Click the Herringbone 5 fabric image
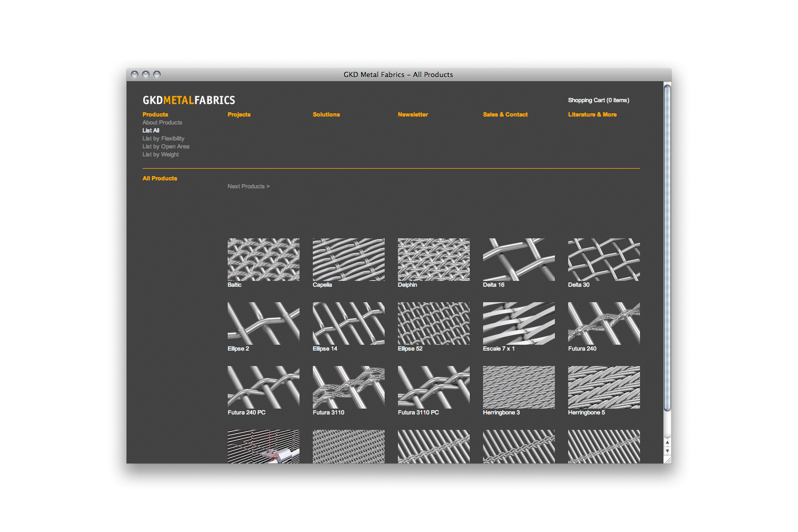 [604, 387]
